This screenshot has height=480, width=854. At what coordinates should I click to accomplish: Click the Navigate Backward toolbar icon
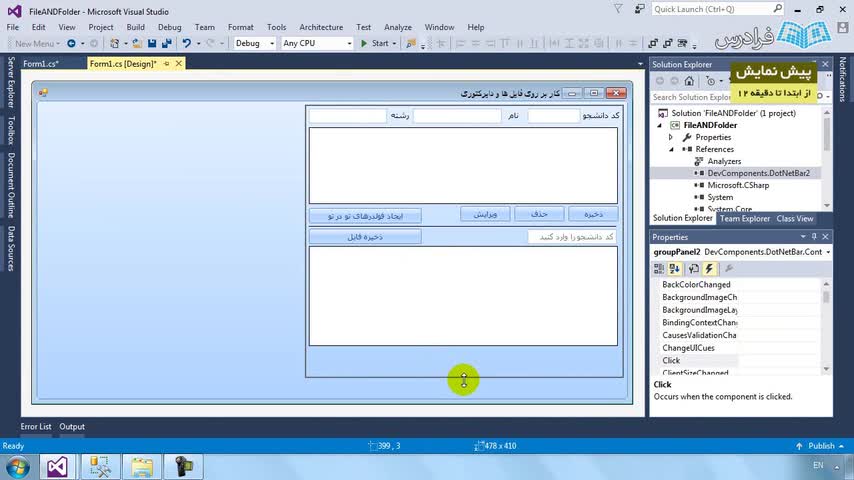[71, 43]
